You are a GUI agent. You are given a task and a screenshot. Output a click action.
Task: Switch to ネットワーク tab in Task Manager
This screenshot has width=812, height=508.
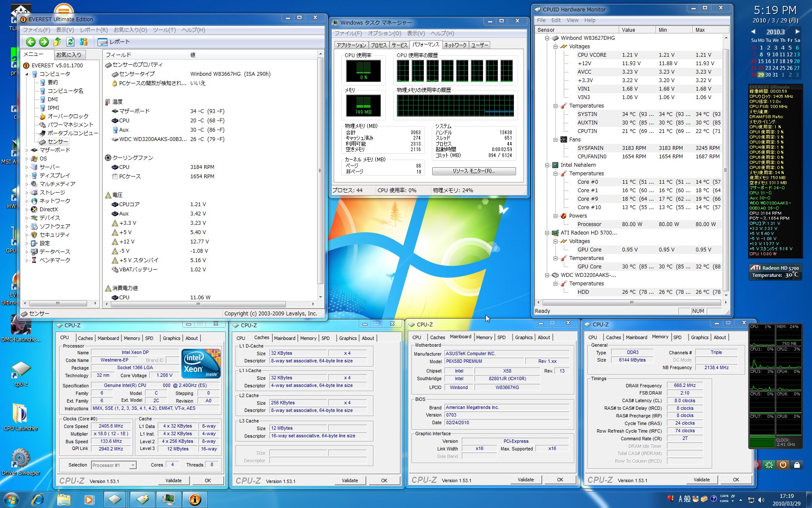point(455,45)
